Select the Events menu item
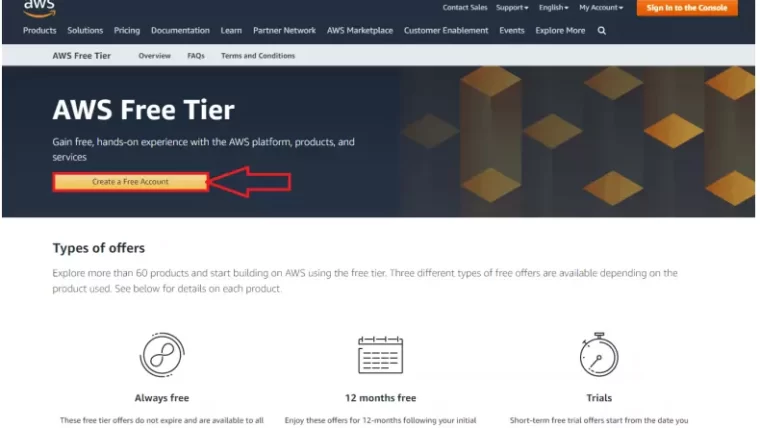This screenshot has height=428, width=760. pos(512,31)
